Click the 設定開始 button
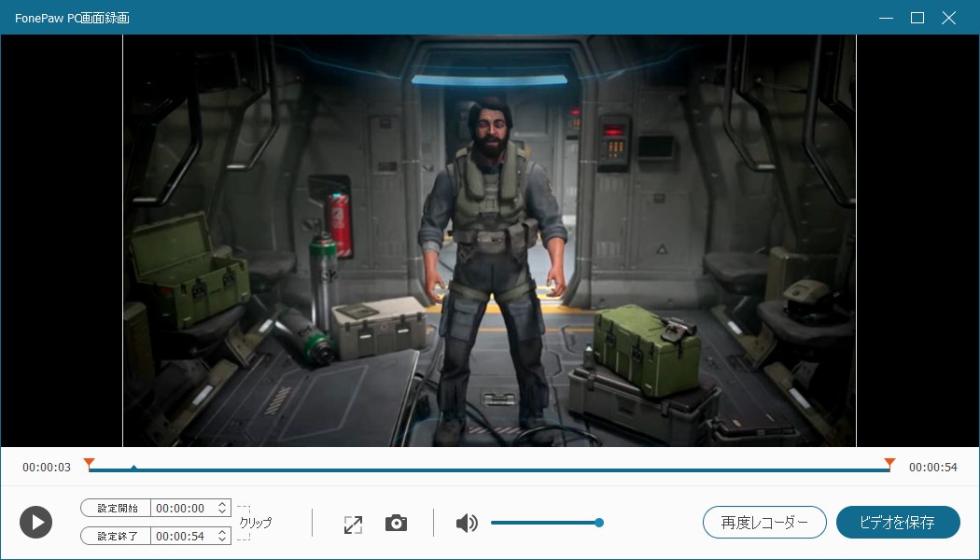Viewport: 980px width, 560px height. point(117,508)
